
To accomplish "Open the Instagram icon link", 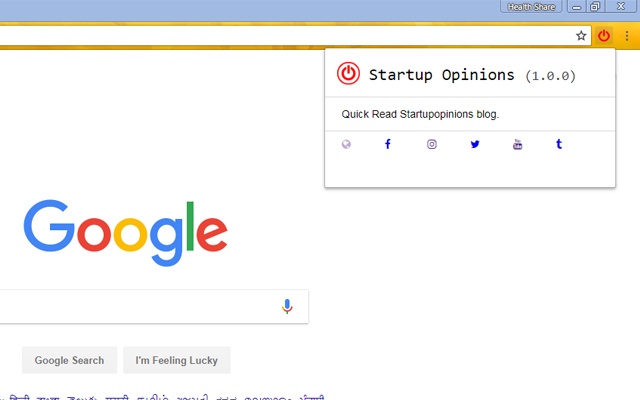I will [x=432, y=144].
